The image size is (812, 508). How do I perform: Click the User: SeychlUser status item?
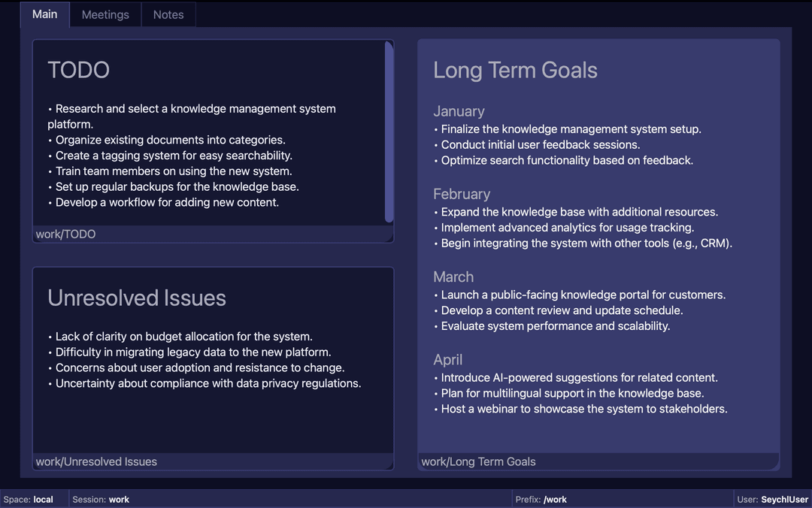pyautogui.click(x=772, y=499)
